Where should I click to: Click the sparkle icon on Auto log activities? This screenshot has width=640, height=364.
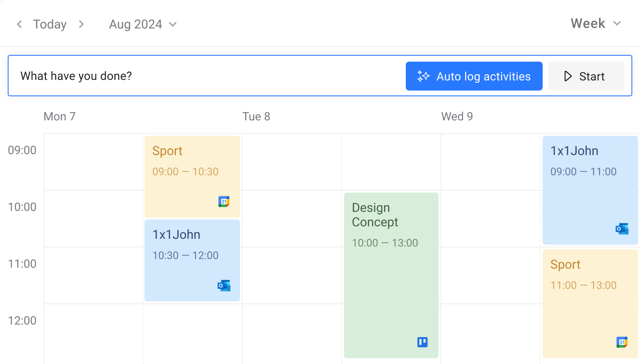tap(423, 76)
